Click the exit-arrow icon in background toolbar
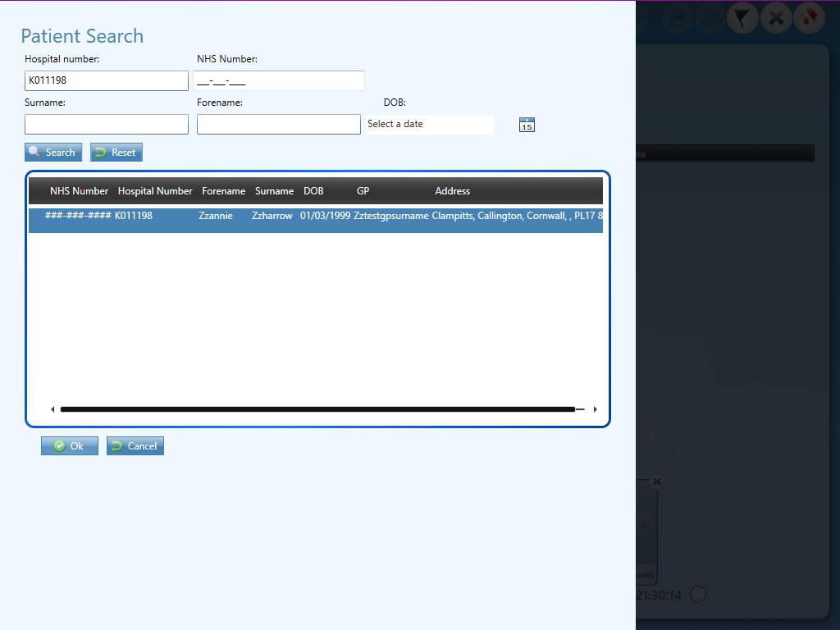This screenshot has width=840, height=630. coord(677,18)
